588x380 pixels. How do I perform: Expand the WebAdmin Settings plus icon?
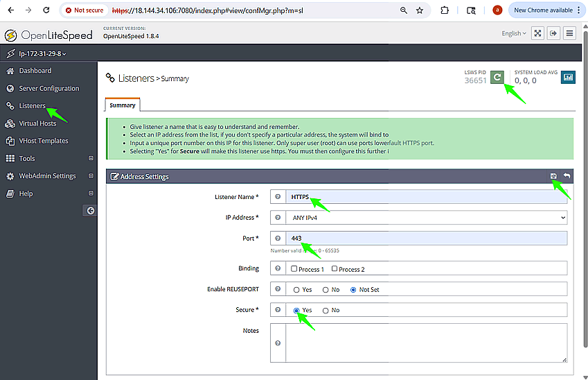[x=91, y=175]
